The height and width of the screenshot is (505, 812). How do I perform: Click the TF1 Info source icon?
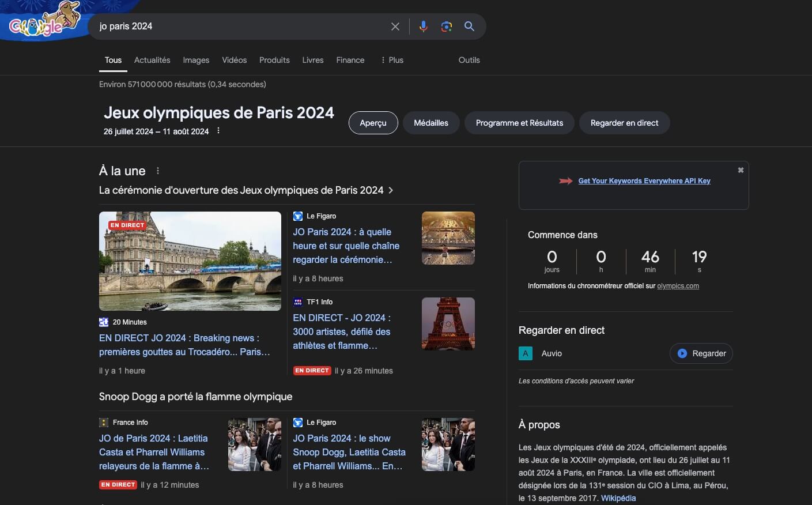298,302
